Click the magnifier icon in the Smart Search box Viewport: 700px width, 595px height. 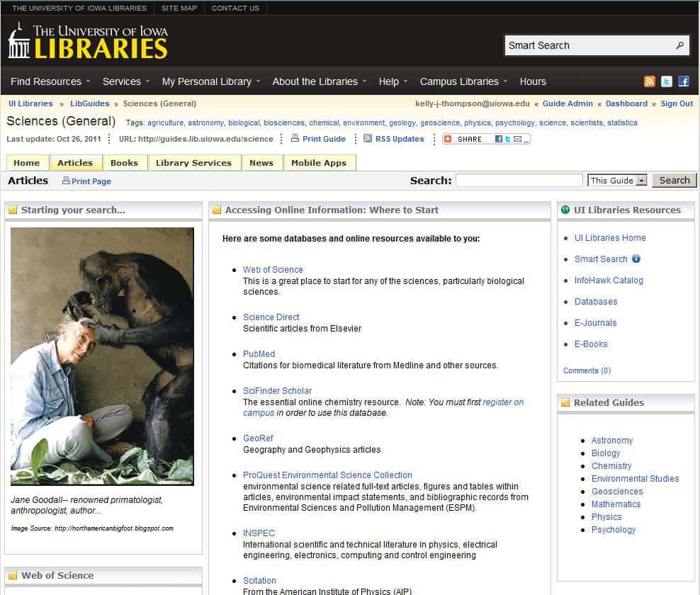pos(679,45)
